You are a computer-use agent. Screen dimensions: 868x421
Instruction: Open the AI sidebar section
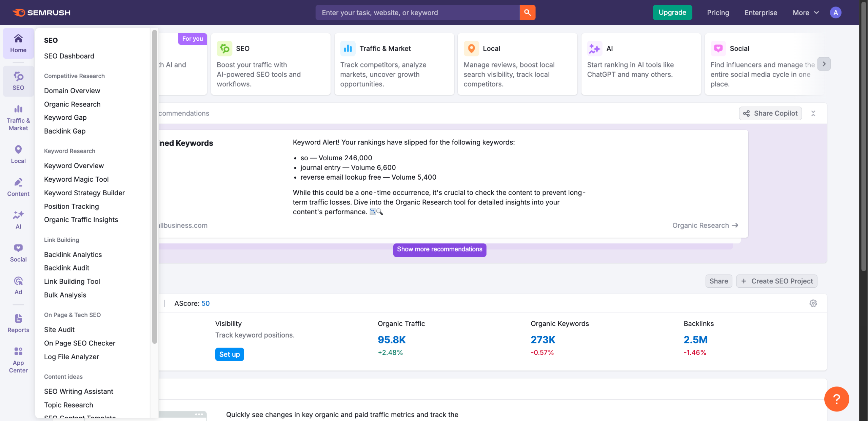18,220
